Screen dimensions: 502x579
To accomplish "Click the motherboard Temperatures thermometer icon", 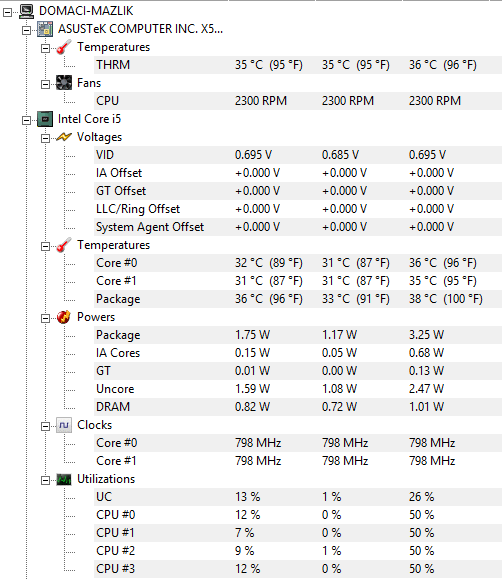I will click(64, 47).
